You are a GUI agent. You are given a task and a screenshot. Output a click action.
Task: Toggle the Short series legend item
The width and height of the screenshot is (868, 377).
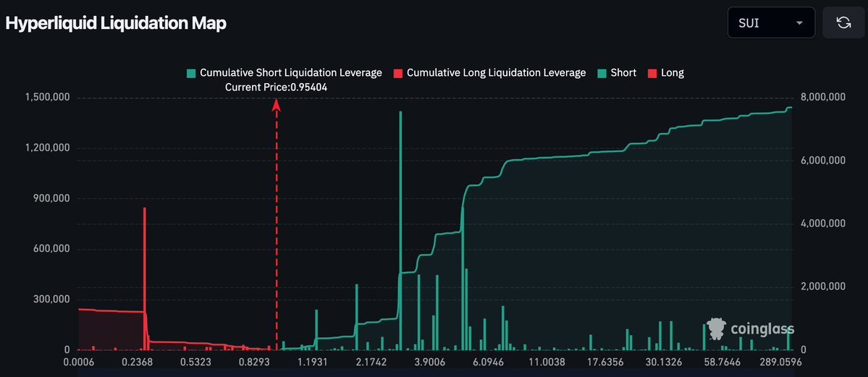click(x=617, y=72)
